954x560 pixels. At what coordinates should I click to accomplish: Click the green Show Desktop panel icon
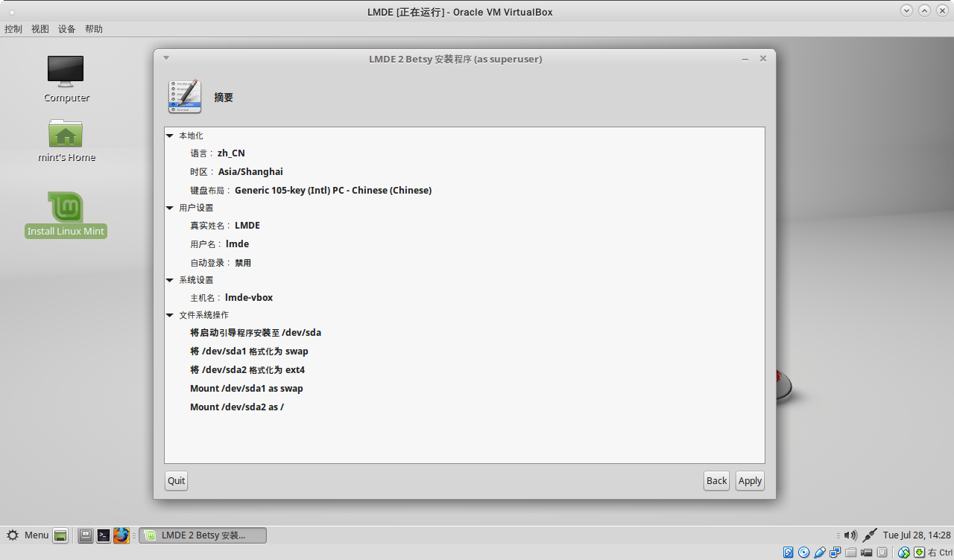coord(60,535)
